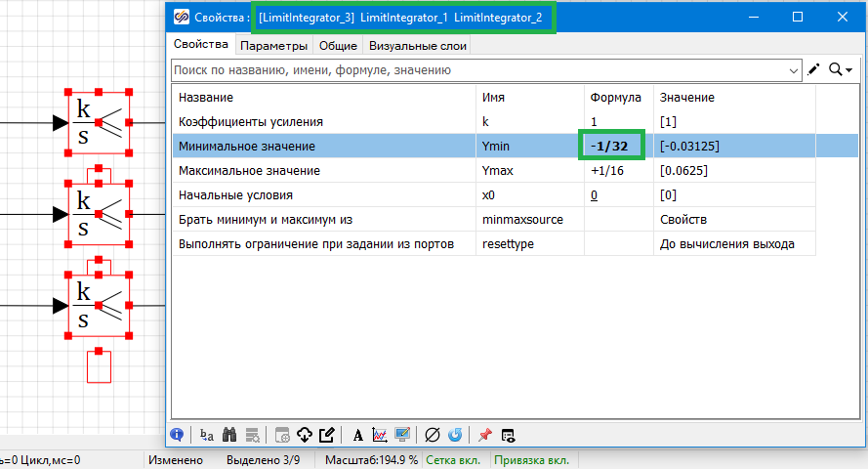
Task: Click the red pushpin icon
Action: (484, 435)
